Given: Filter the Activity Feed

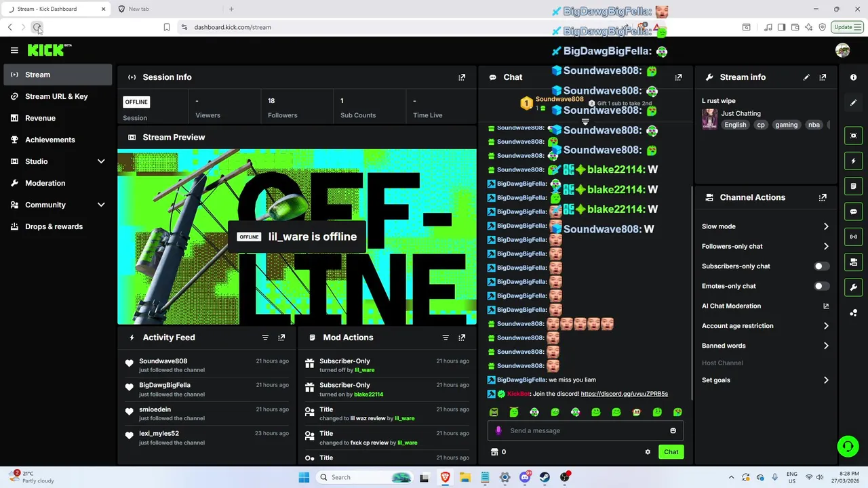Looking at the screenshot, I should (x=265, y=338).
